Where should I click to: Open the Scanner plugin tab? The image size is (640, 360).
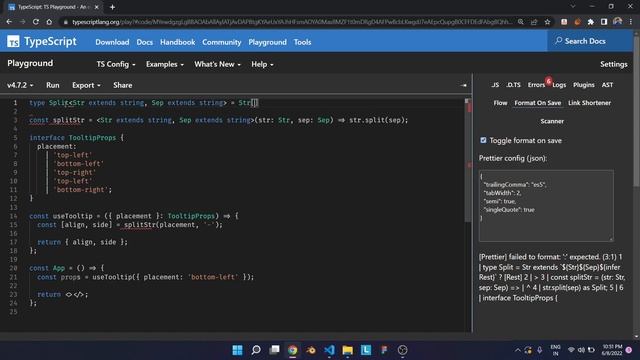tap(552, 121)
